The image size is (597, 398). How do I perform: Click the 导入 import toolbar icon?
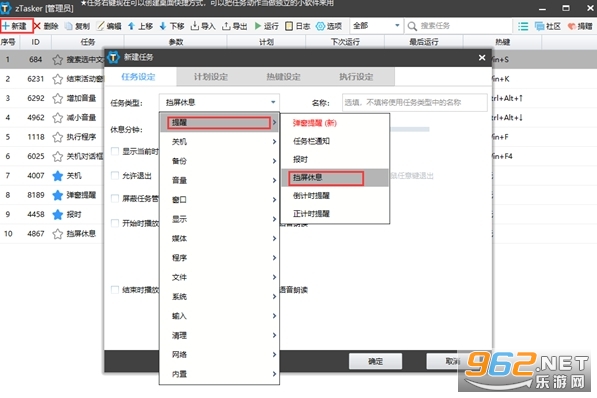pos(195,26)
